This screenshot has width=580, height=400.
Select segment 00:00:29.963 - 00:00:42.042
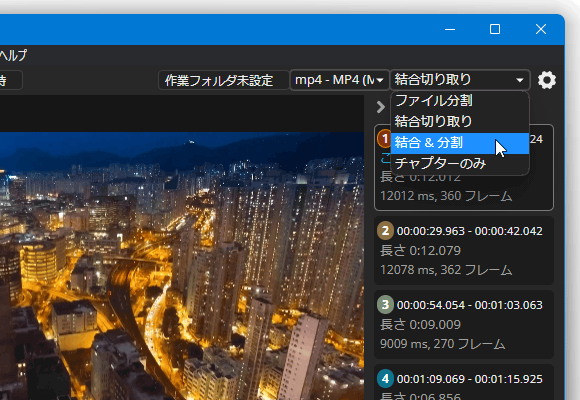click(x=464, y=251)
